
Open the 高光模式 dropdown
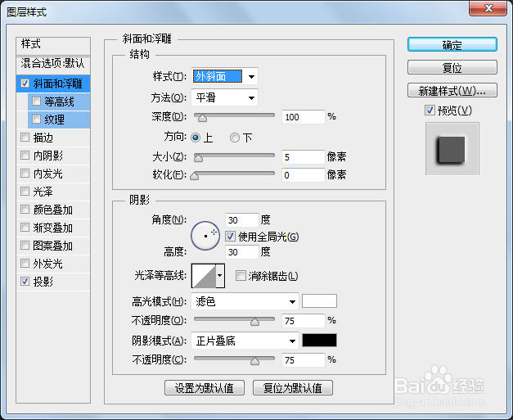click(245, 301)
